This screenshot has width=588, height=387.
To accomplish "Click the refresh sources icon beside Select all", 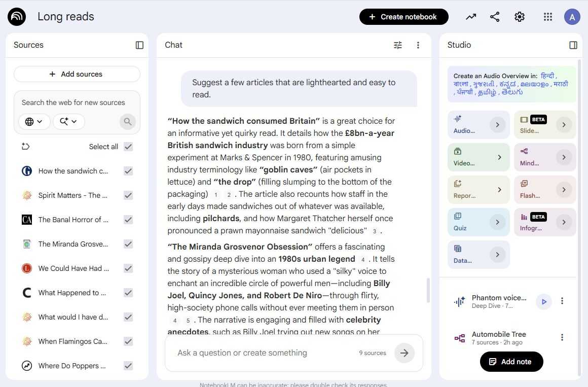I will [25, 147].
